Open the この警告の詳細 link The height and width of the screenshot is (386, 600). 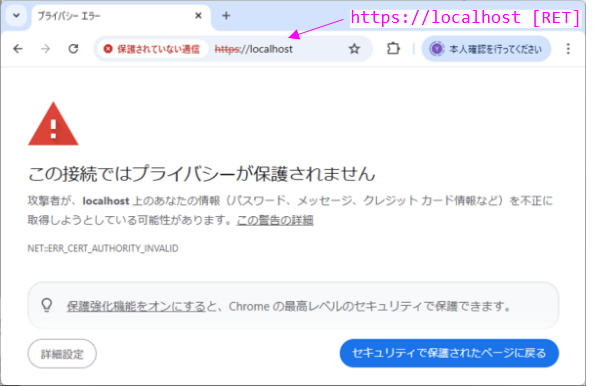pos(275,220)
